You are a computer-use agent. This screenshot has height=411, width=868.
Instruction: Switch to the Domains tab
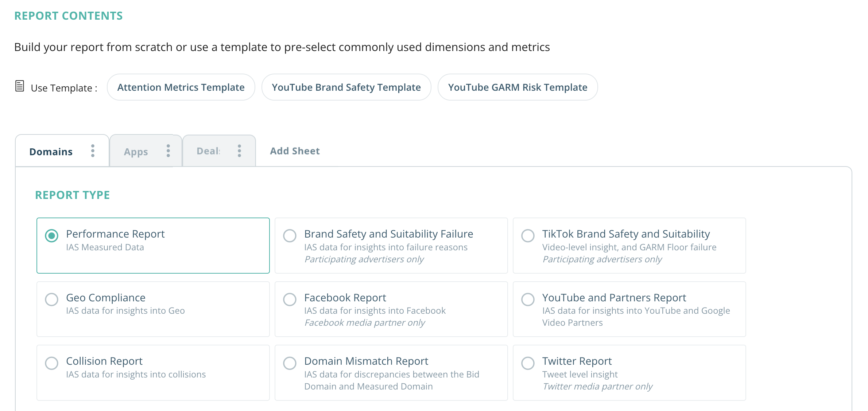(x=51, y=152)
